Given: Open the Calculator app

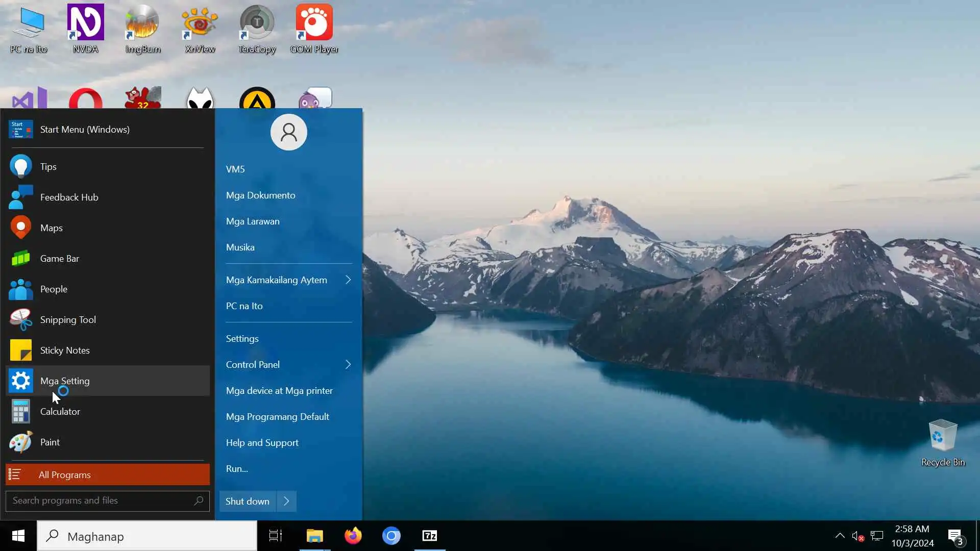Looking at the screenshot, I should click(60, 412).
